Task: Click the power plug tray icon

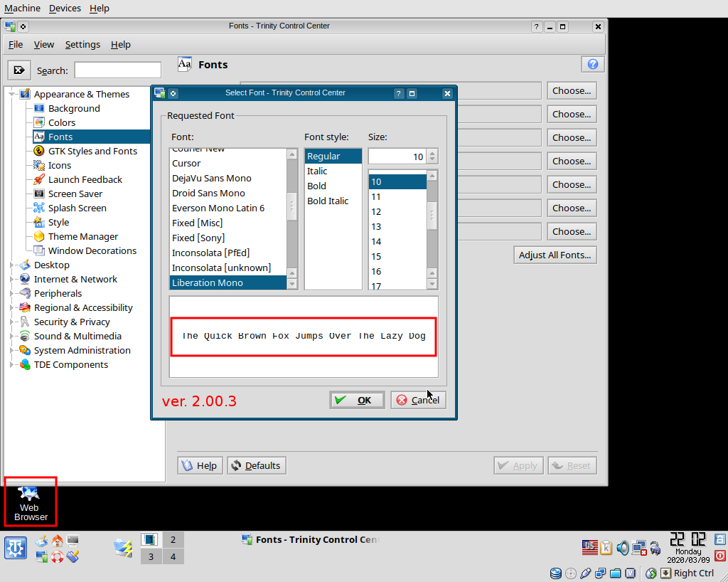Action: [655, 549]
